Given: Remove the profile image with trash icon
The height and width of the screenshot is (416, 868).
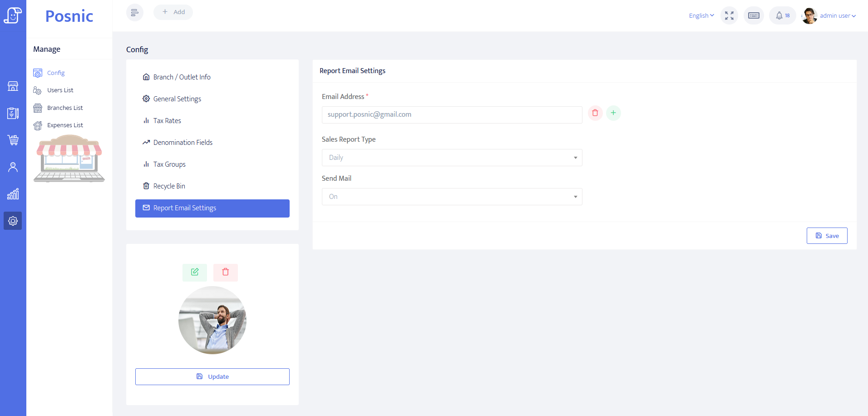Looking at the screenshot, I should [226, 272].
